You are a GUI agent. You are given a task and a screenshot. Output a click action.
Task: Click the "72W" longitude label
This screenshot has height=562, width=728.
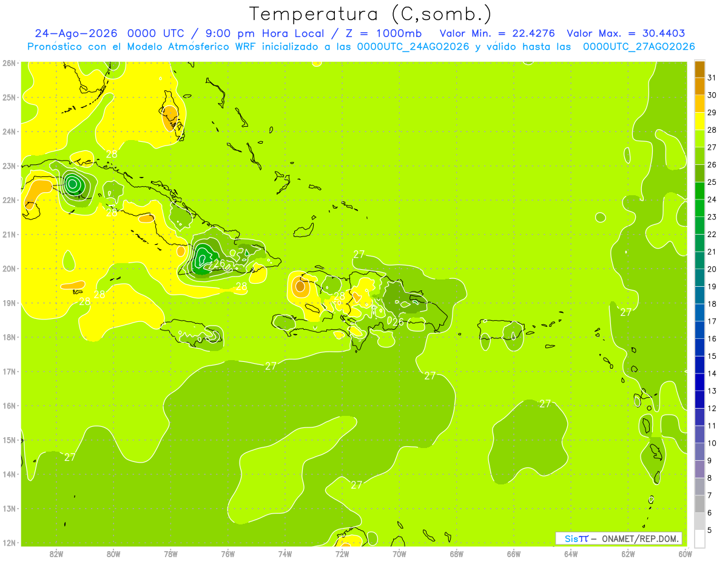[342, 554]
